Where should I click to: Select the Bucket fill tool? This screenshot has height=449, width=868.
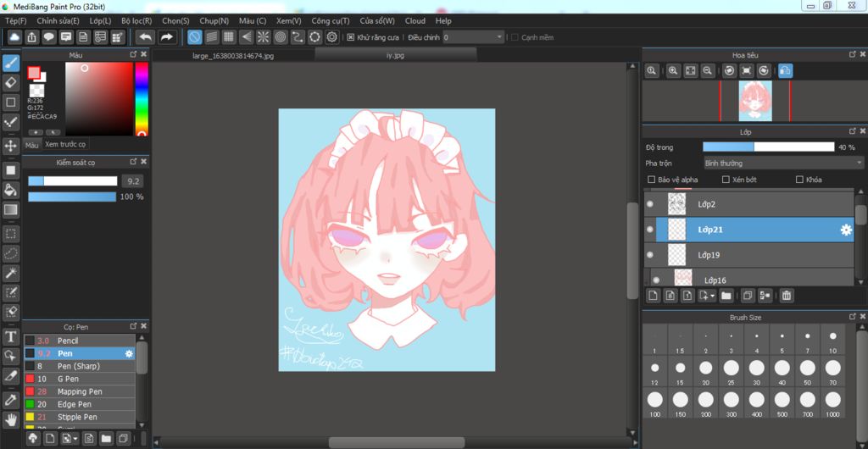tap(10, 191)
